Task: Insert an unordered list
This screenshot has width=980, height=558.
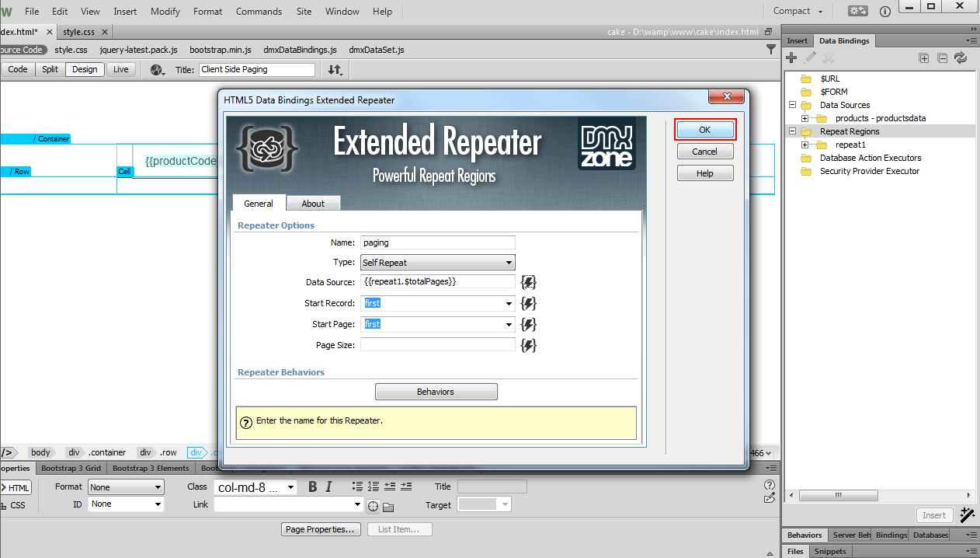Action: [357, 487]
